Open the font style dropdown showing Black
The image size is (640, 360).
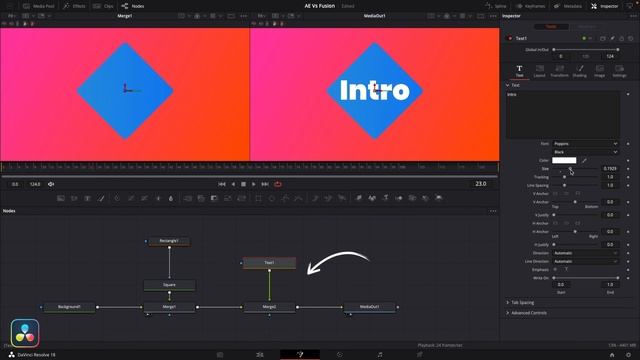[x=585, y=152]
